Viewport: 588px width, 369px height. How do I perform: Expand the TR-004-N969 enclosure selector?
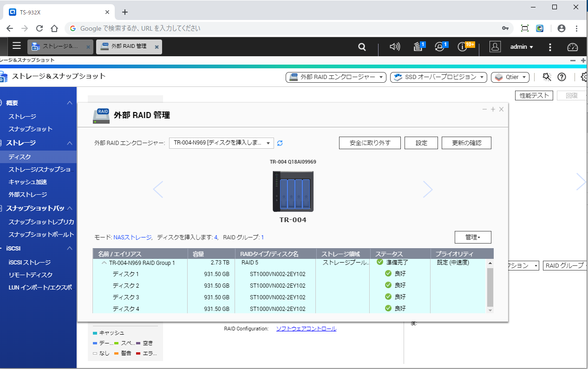pyautogui.click(x=221, y=143)
